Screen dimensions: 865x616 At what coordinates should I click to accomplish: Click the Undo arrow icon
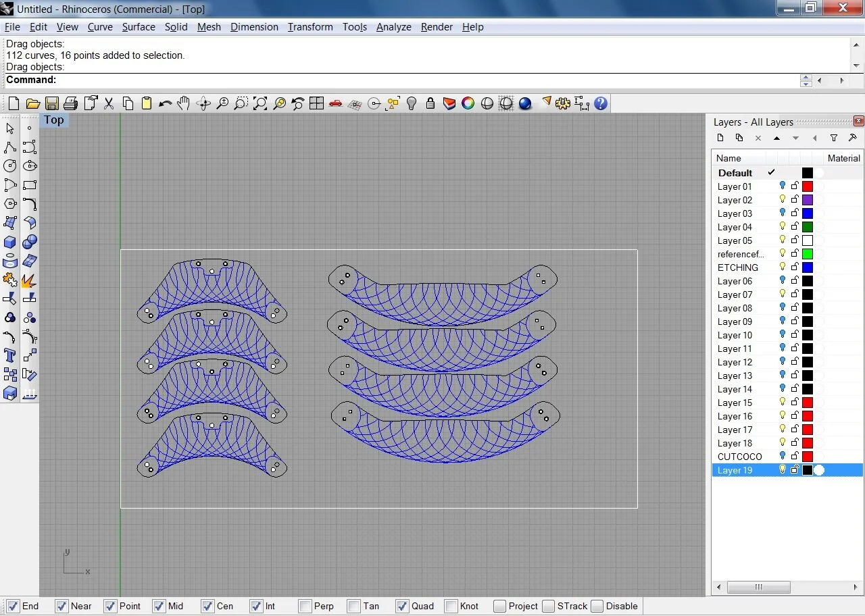165,103
